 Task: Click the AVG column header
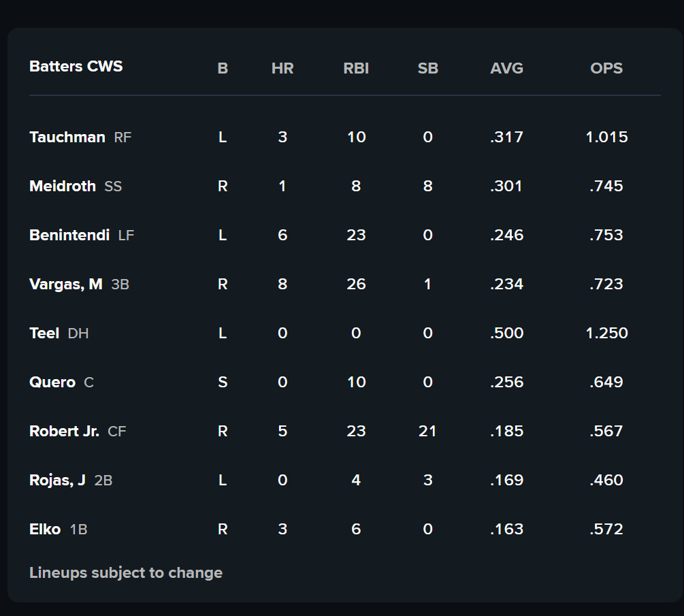tap(506, 68)
